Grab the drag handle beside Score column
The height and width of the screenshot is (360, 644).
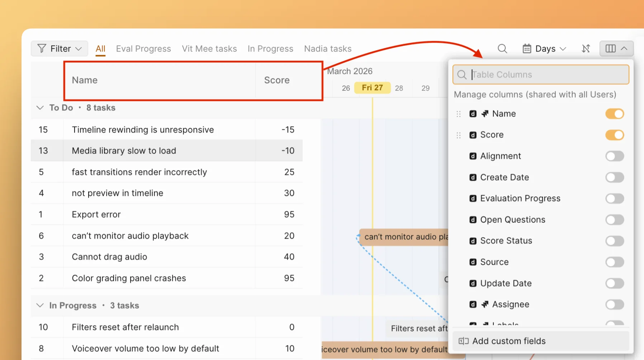pyautogui.click(x=458, y=135)
